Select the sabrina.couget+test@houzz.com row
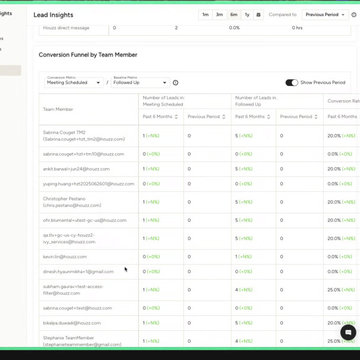This screenshot has width=360, height=360. tap(199, 308)
